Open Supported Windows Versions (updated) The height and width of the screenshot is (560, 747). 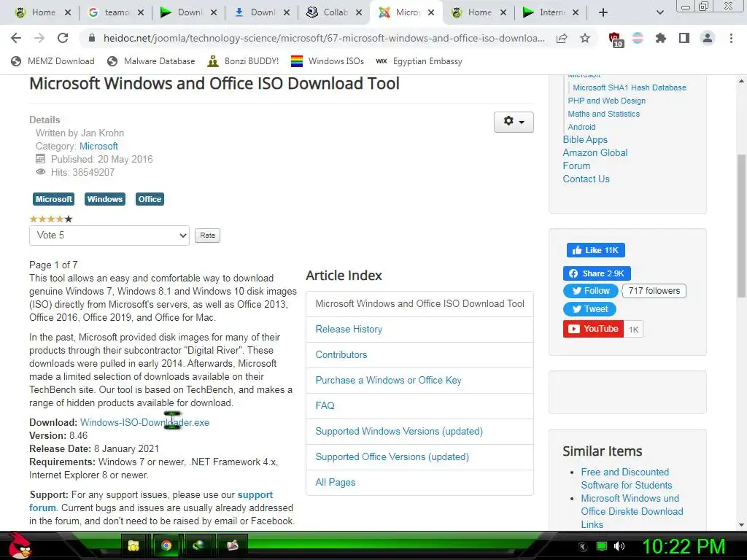pyautogui.click(x=399, y=431)
